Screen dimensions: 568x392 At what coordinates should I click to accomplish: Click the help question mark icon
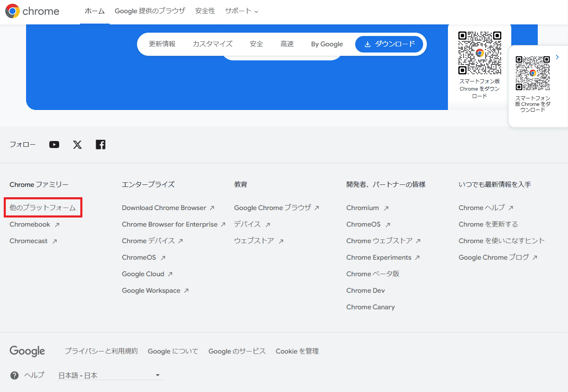click(14, 375)
